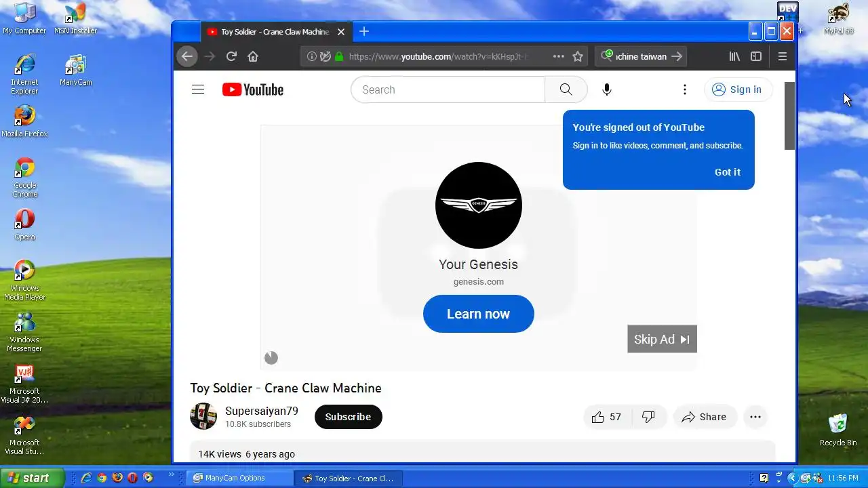Open the Recycle Bin icon
The height and width of the screenshot is (488, 868).
[x=838, y=430]
